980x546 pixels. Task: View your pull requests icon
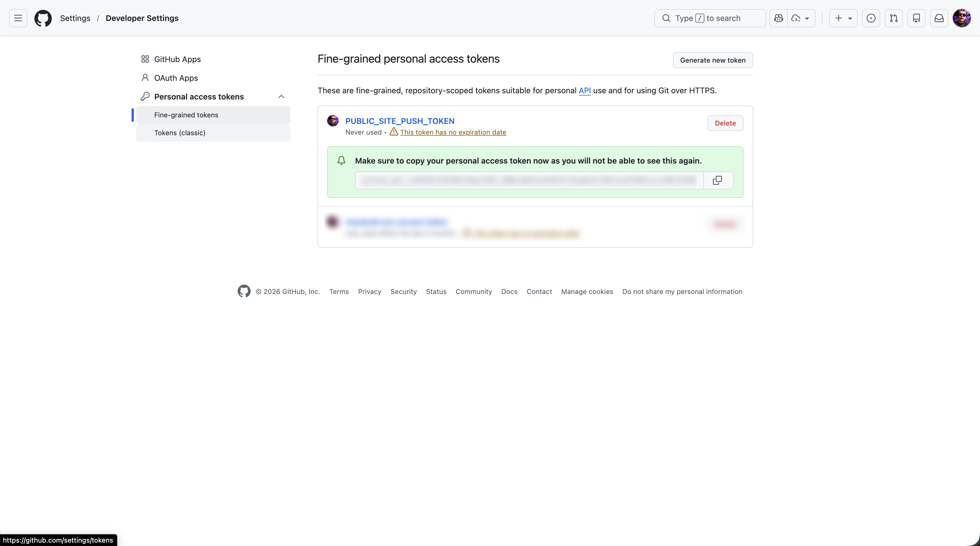click(894, 18)
